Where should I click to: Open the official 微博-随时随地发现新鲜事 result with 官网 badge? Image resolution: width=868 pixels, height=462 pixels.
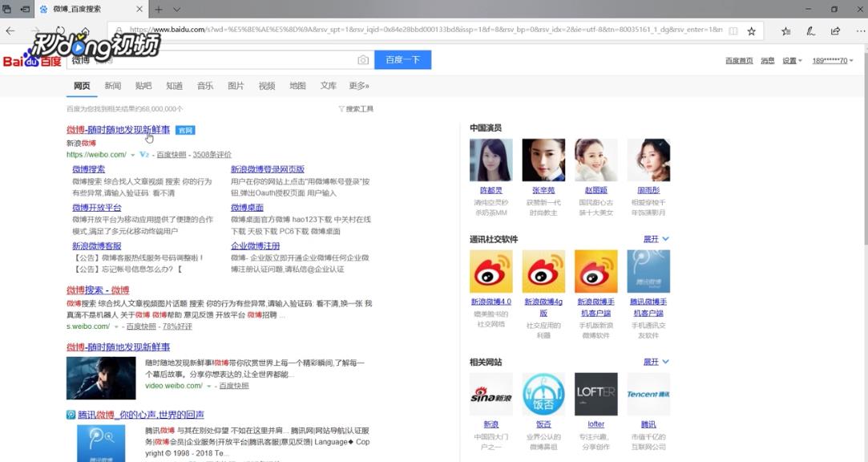pyautogui.click(x=118, y=130)
